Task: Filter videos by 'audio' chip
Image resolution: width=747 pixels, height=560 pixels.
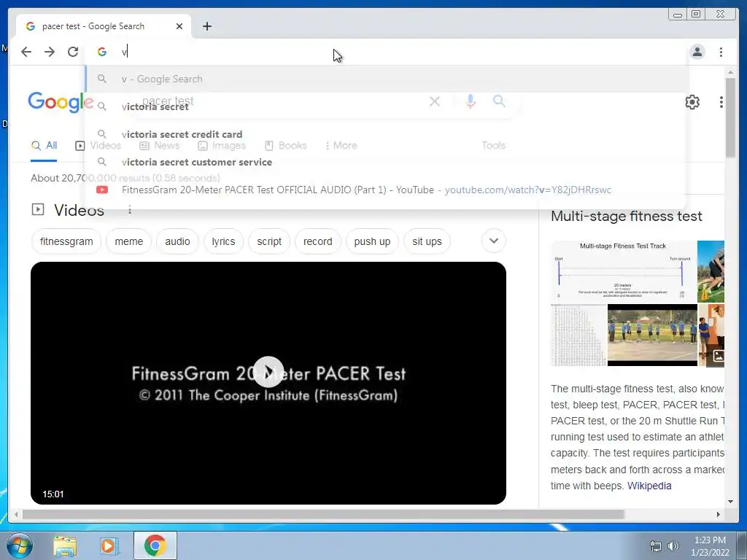Action: coord(177,241)
